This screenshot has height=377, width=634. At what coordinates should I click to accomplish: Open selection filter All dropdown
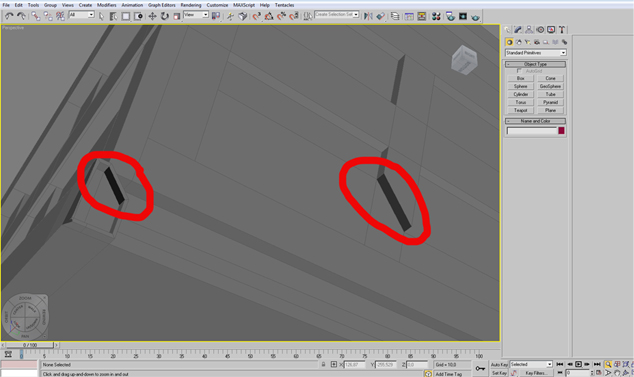81,15
